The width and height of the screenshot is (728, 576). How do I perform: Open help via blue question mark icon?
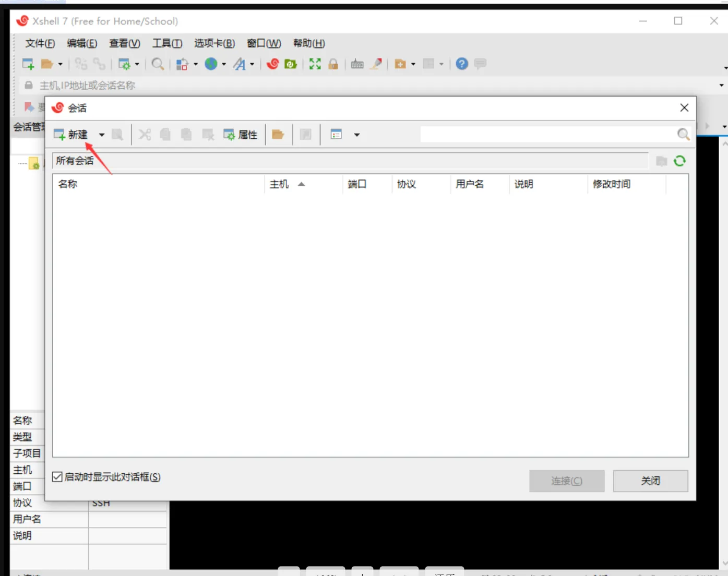[462, 64]
